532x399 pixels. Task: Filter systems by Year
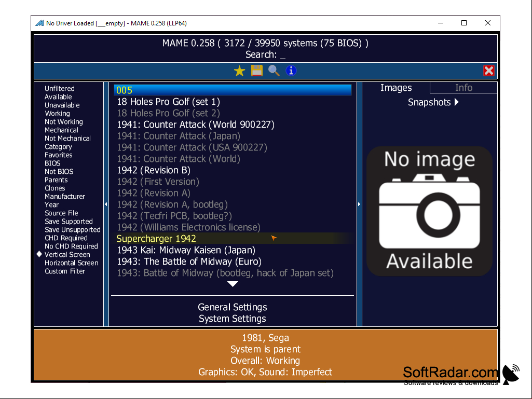(x=51, y=205)
